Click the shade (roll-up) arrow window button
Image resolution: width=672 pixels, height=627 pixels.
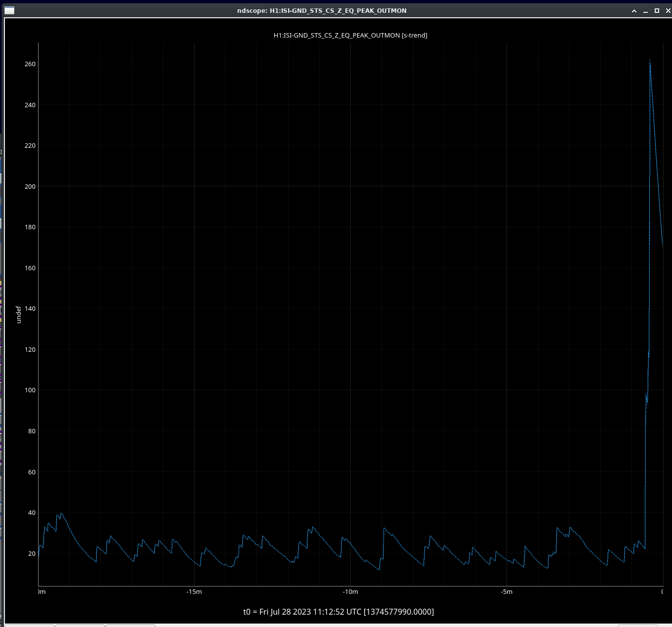click(x=634, y=10)
